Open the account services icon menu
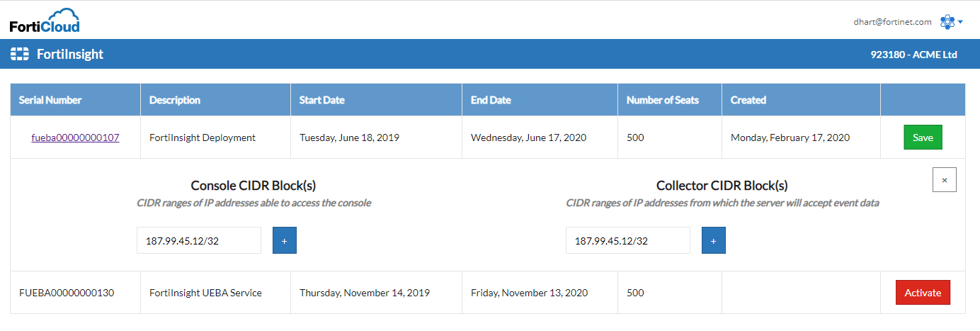 pyautogui.click(x=947, y=22)
